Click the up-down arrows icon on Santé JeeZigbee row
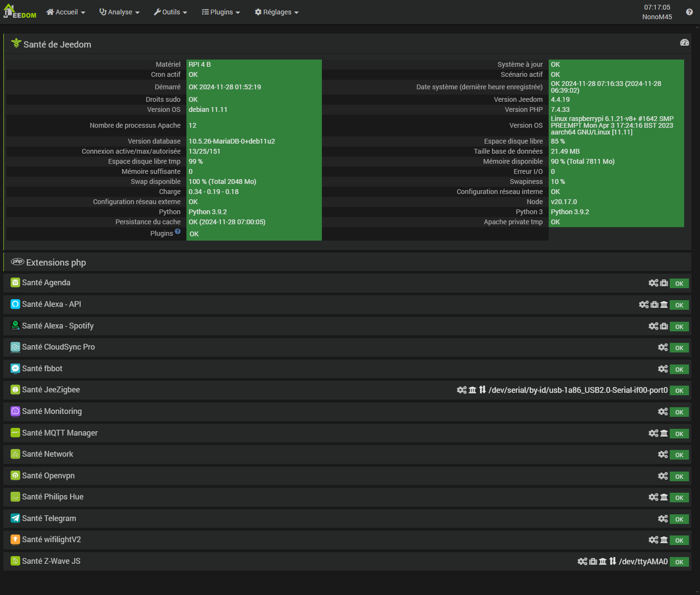Image resolution: width=700 pixels, height=595 pixels. (x=482, y=390)
